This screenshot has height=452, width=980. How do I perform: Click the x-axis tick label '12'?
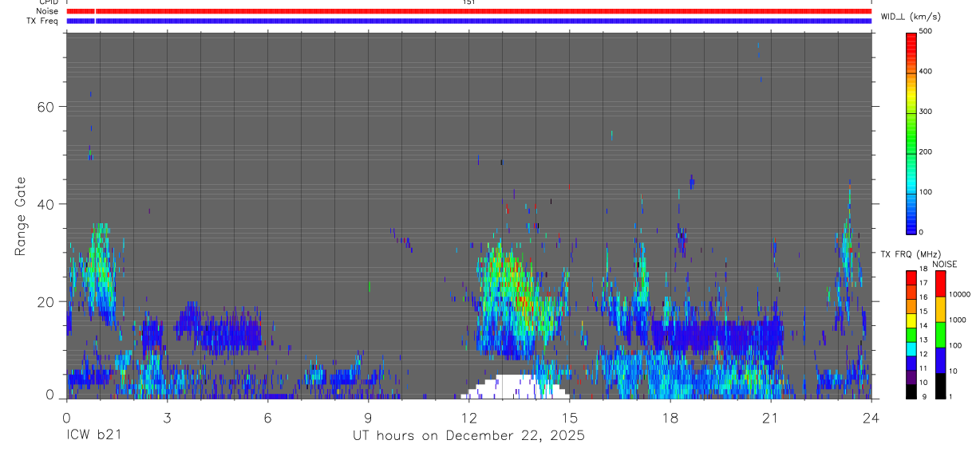tap(468, 416)
